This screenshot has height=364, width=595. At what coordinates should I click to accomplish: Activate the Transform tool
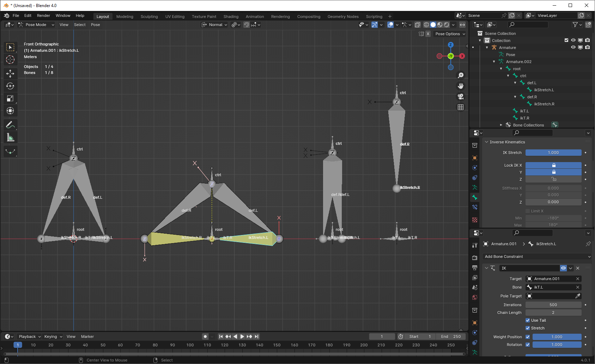click(x=10, y=111)
